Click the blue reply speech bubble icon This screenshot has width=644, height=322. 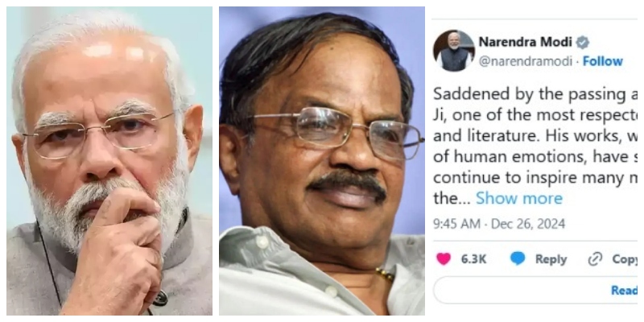pyautogui.click(x=518, y=258)
